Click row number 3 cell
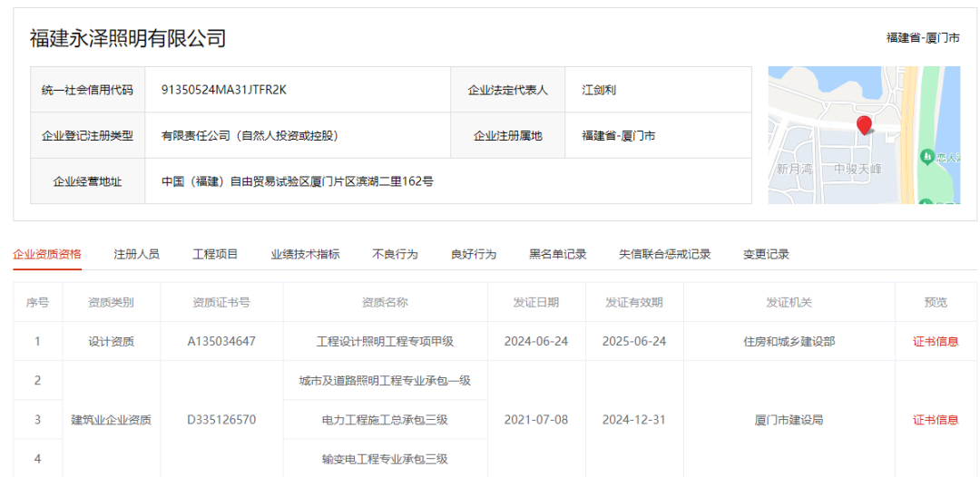The width and height of the screenshot is (980, 477). tap(37, 420)
